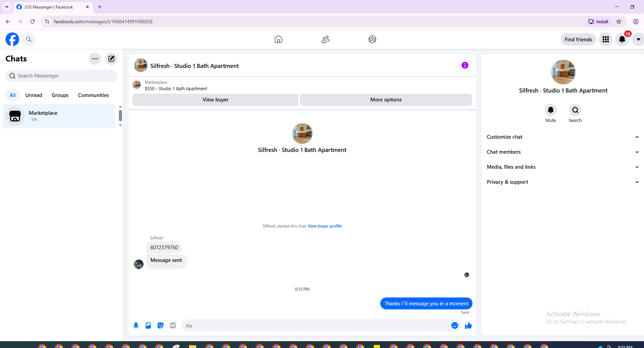644x348 pixels.
Task: Expand the Customize chat section
Action: 563,137
